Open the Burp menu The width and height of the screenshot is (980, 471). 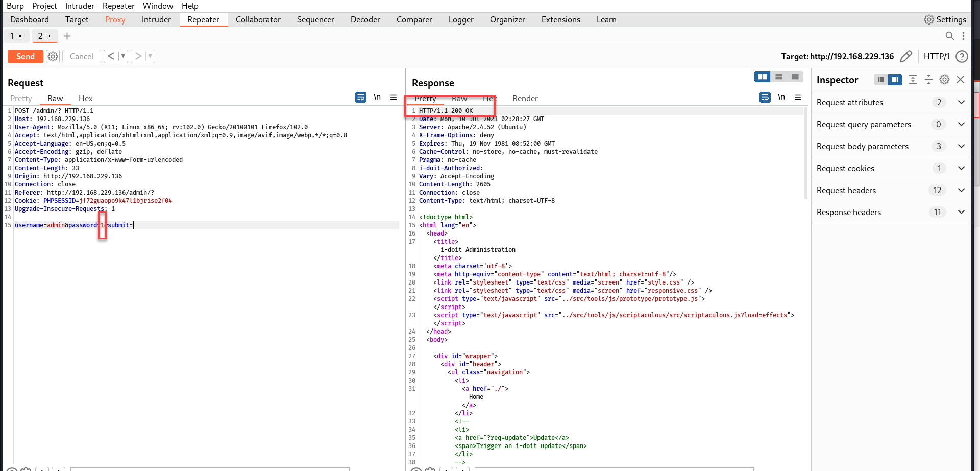[x=15, y=6]
